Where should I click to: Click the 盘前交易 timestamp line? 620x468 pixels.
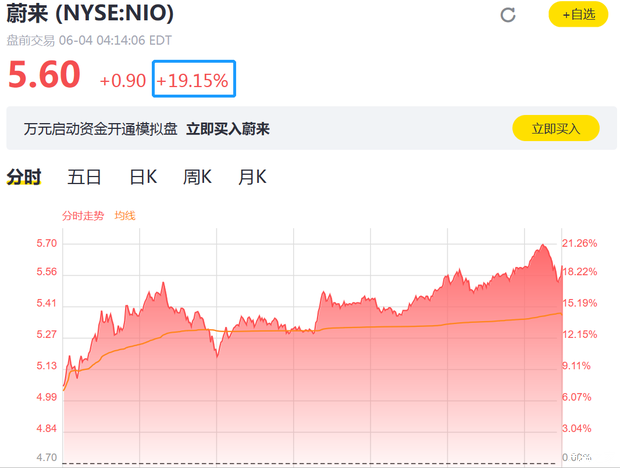(x=89, y=40)
